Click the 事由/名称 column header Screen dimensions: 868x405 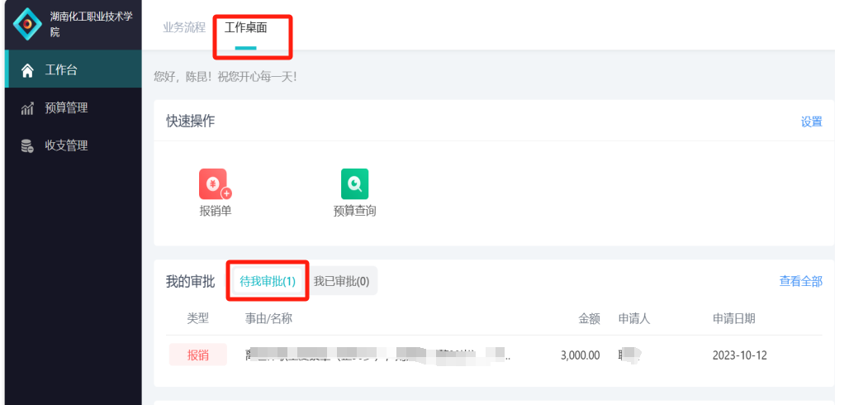[268, 318]
